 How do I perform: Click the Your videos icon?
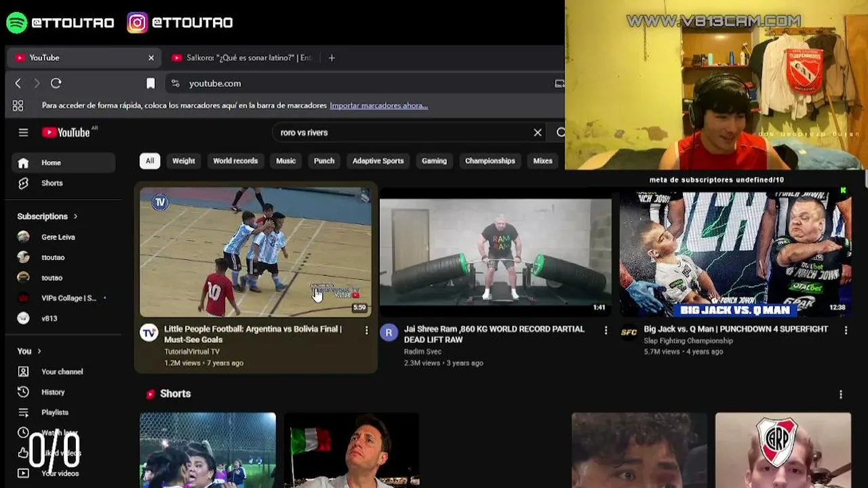(23, 473)
